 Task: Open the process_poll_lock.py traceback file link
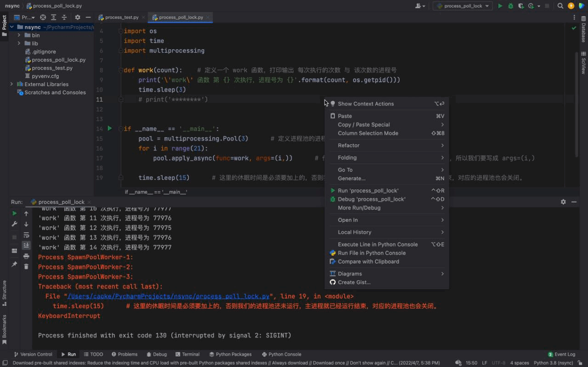click(168, 296)
